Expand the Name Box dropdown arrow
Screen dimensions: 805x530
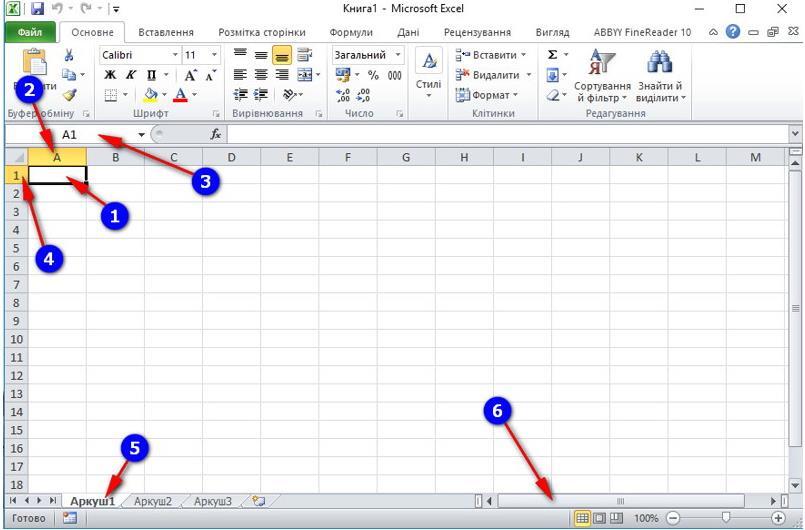(x=141, y=135)
